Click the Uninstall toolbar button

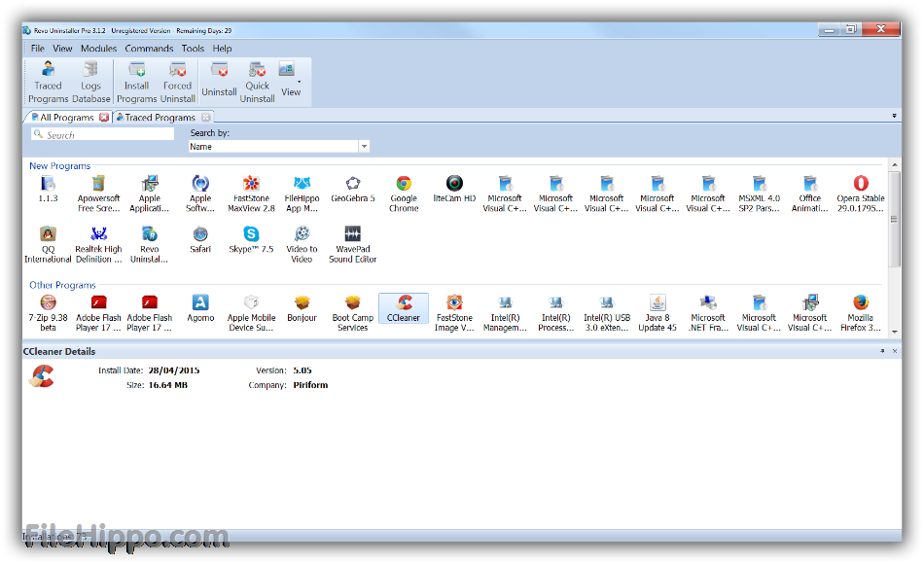click(x=219, y=82)
